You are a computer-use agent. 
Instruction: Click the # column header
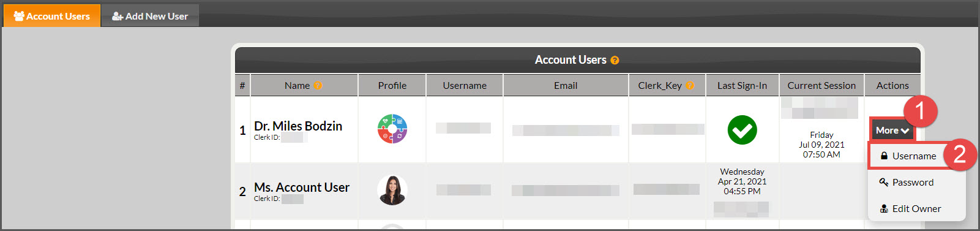coord(242,86)
